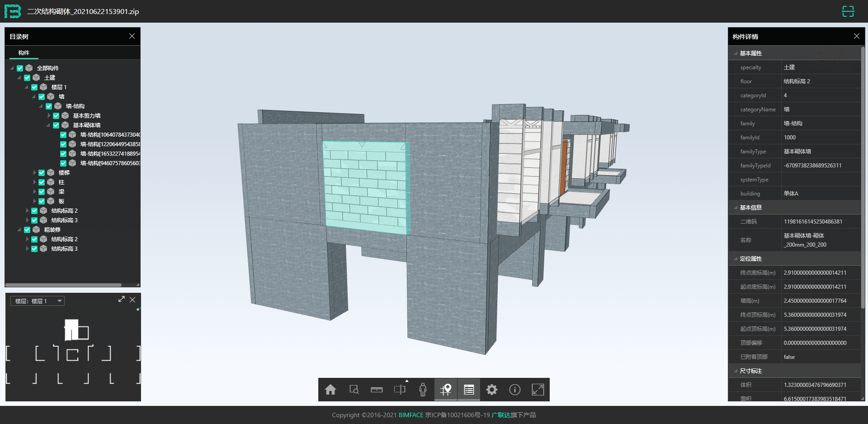Screen dimensions: 868x424
Task: Collapse the 尺寸标注 section
Action: [736, 371]
